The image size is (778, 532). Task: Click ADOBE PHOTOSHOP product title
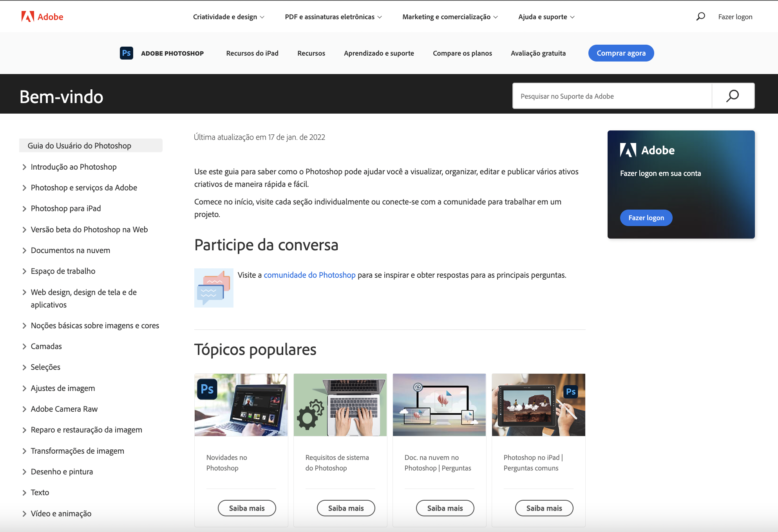click(172, 53)
